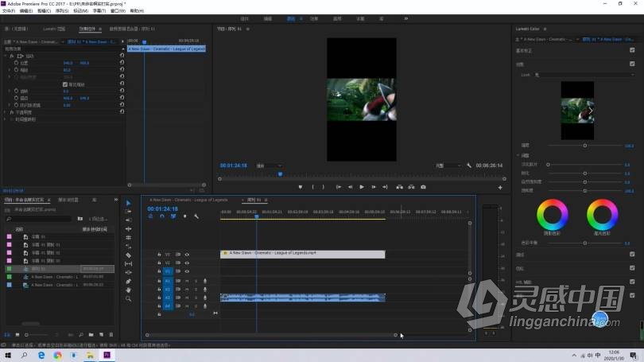Open timeline display settings wrench
The height and width of the screenshot is (362, 644).
196,216
